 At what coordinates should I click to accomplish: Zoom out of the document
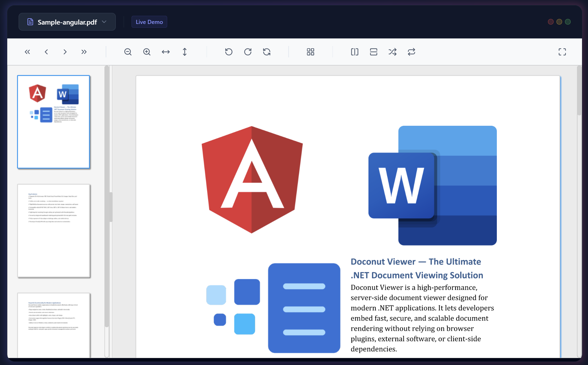click(x=128, y=52)
